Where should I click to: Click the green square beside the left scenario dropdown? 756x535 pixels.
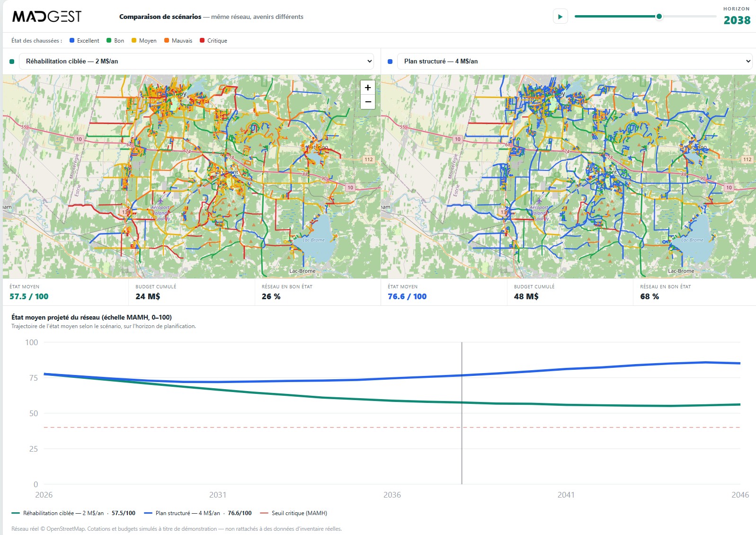pyautogui.click(x=12, y=62)
